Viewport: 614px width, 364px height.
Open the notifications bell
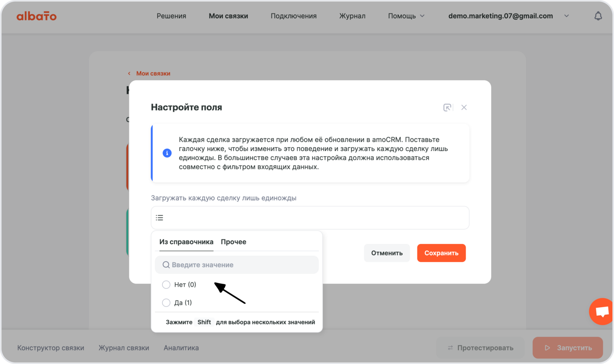(x=598, y=16)
